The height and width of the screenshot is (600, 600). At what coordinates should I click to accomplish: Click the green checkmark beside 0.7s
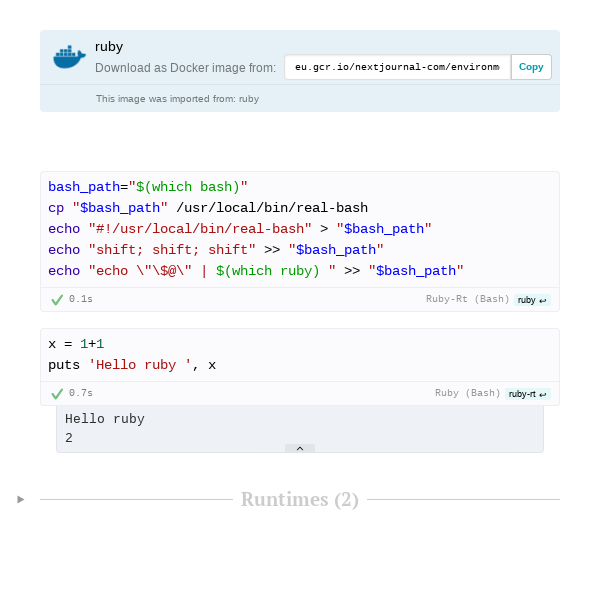click(x=57, y=394)
